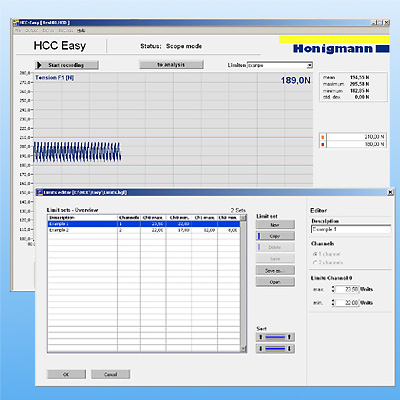The height and width of the screenshot is (400, 400).
Task: Click the Description column header
Action: 82,218
